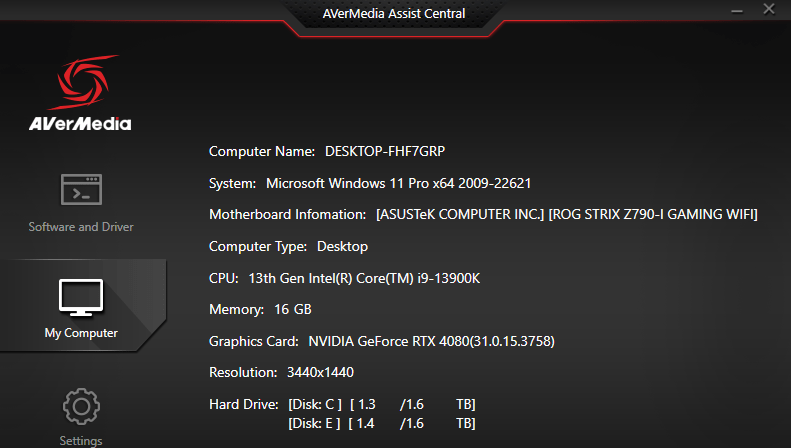Select the 16 GB memory value
Screen dimensions: 791x448
[293, 309]
